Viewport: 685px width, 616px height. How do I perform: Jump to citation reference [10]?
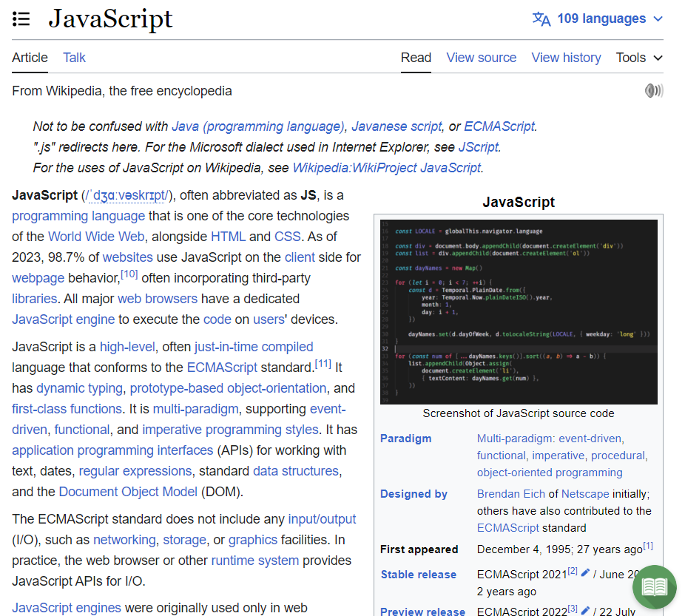coord(129,274)
